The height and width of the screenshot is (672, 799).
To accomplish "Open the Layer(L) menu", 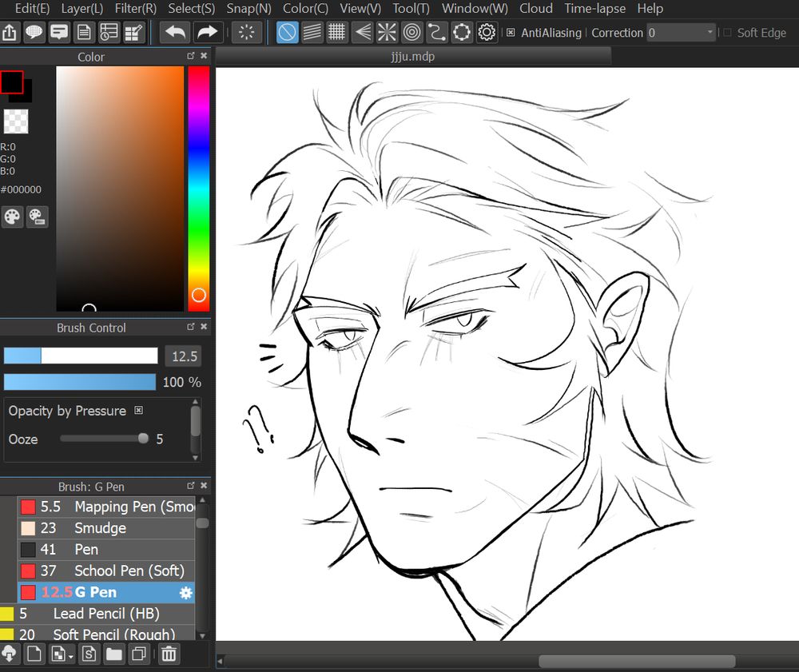I will 81,9.
